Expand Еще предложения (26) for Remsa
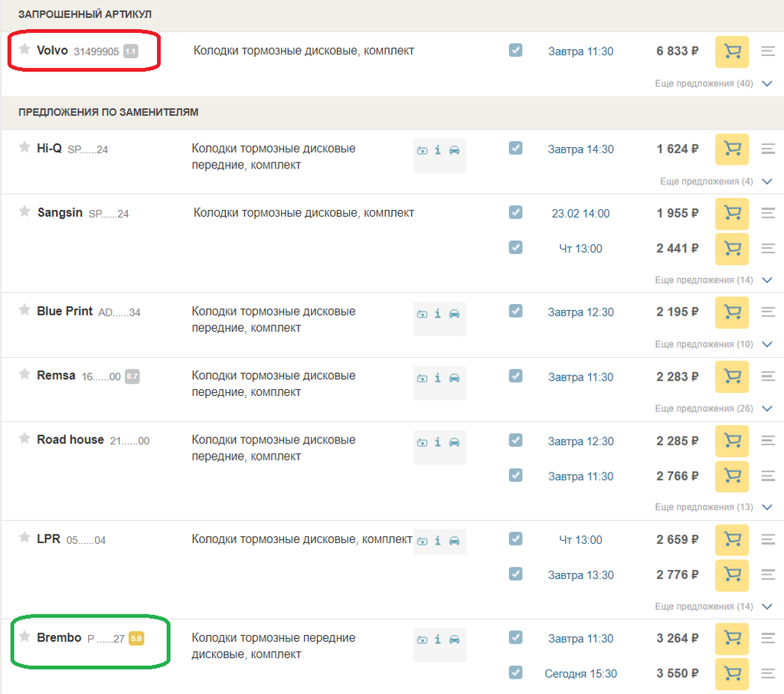This screenshot has width=784, height=694. [714, 409]
